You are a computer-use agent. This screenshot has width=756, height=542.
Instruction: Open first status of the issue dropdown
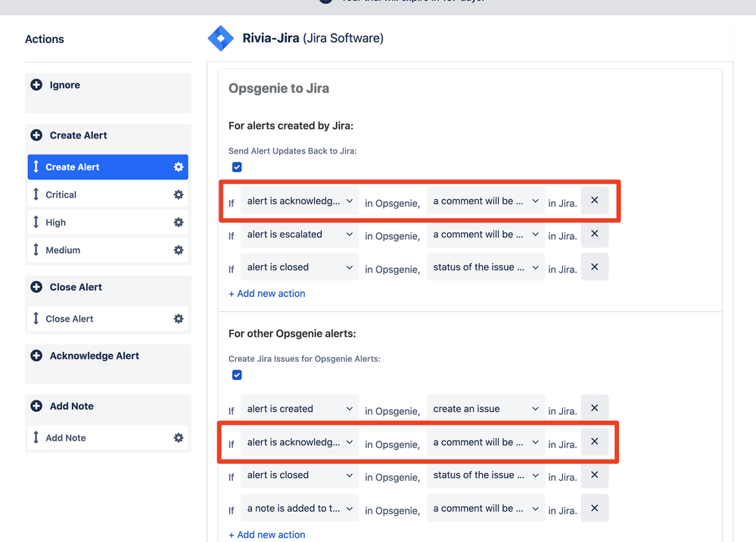point(486,267)
